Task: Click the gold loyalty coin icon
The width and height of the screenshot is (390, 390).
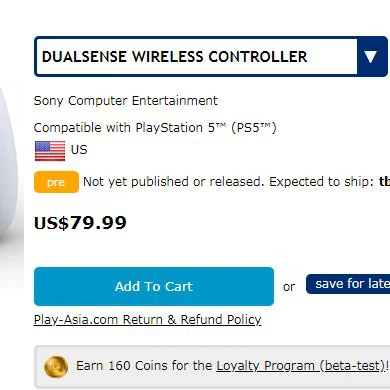Action: (x=56, y=367)
